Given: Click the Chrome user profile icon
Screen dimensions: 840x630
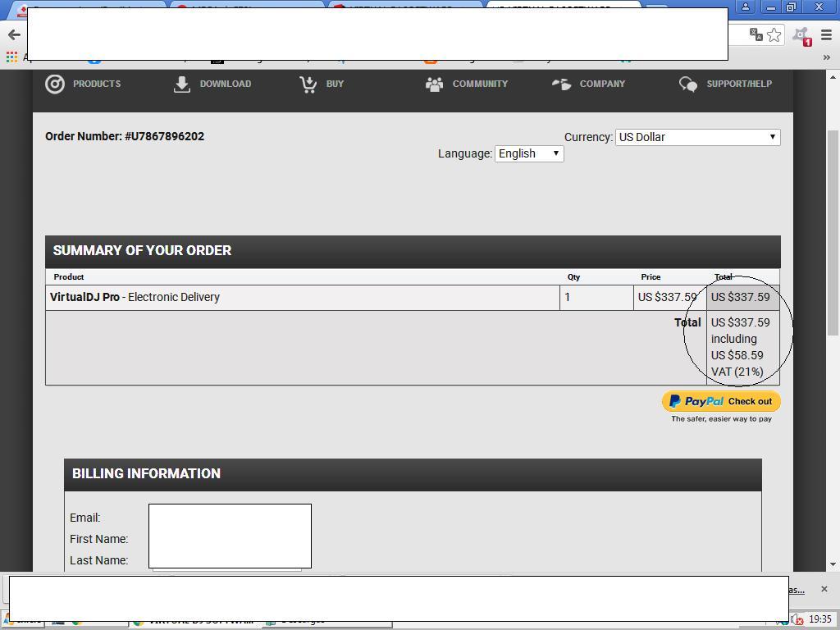Looking at the screenshot, I should point(745,7).
